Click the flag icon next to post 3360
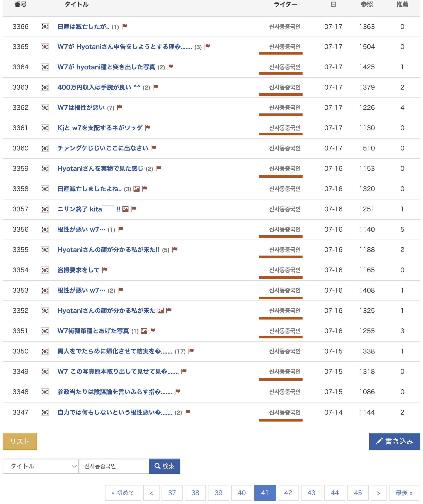 153,148
